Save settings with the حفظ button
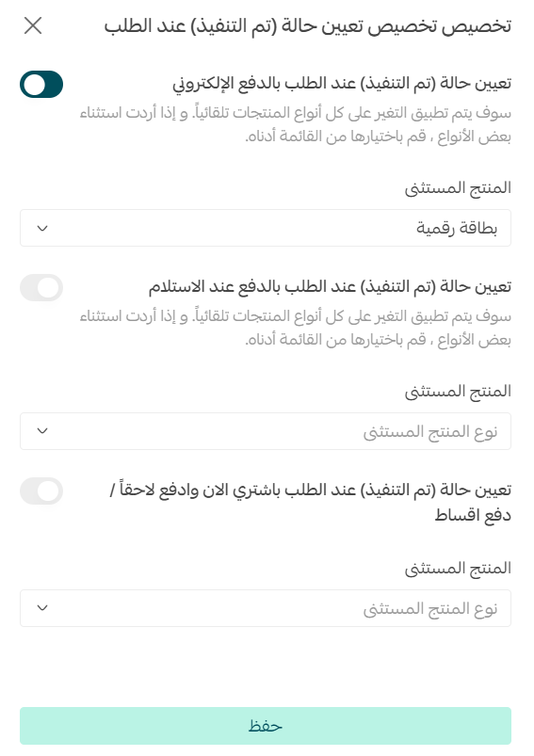The height and width of the screenshot is (756, 534). (x=266, y=726)
